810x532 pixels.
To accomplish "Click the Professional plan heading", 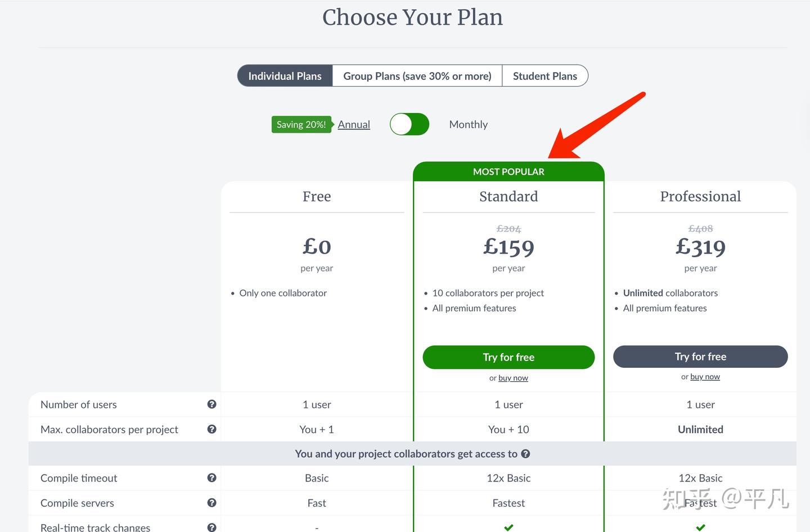I will (700, 196).
